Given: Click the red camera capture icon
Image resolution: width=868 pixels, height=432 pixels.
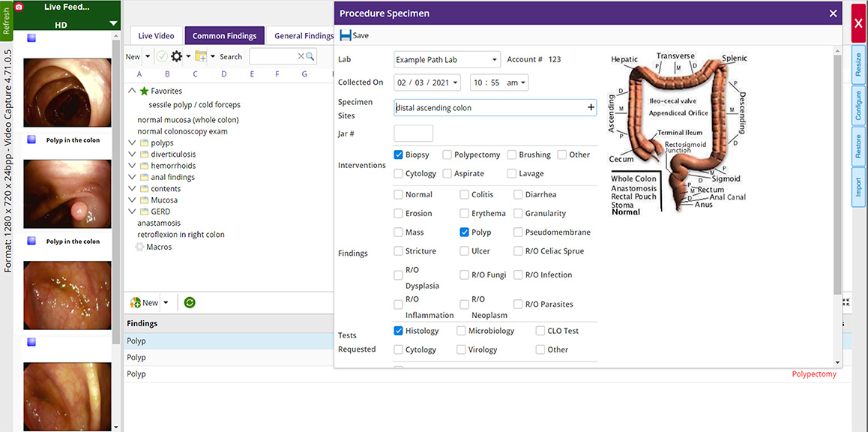Looking at the screenshot, I should pyautogui.click(x=19, y=7).
